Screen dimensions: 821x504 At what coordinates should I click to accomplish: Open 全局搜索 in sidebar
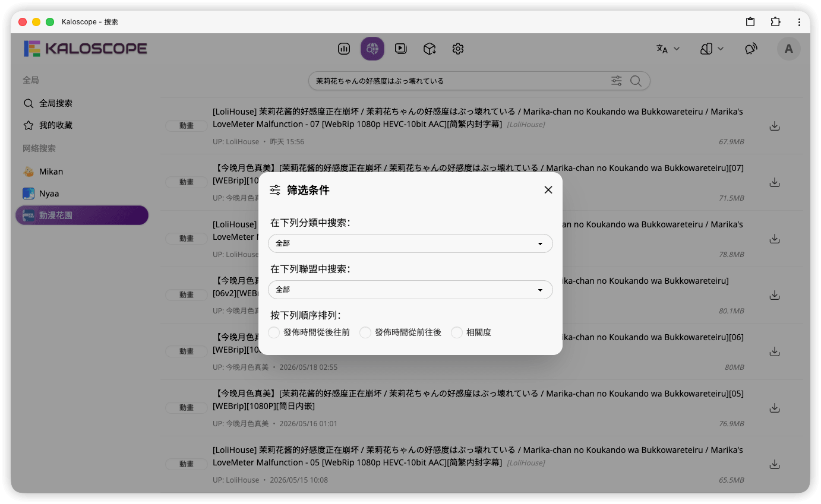[x=82, y=103]
